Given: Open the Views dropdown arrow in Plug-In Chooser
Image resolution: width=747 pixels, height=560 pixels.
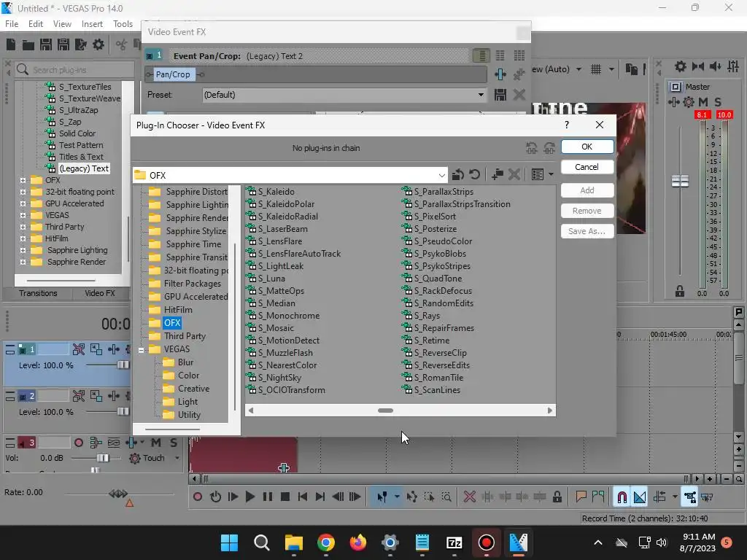Looking at the screenshot, I should [551, 175].
